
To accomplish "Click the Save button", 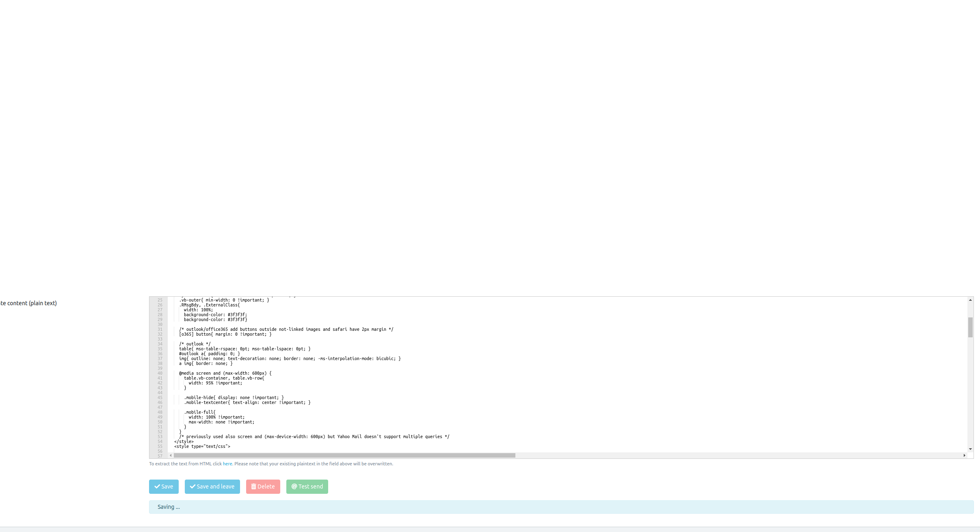I will 164,486.
